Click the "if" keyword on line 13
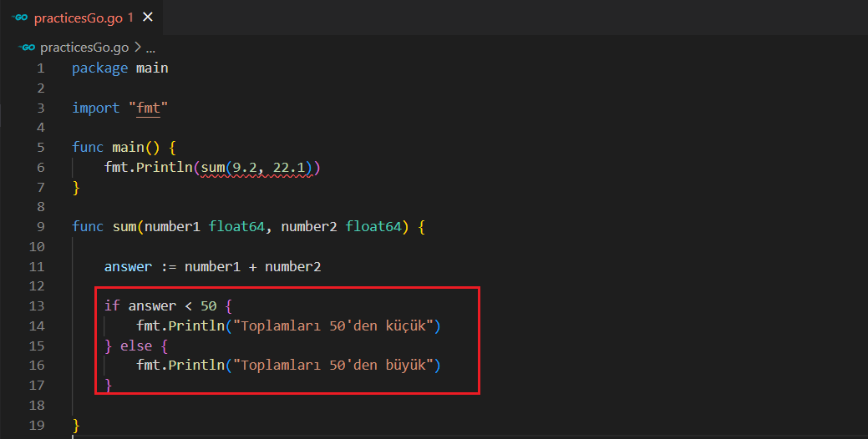This screenshot has width=868, height=439. click(x=112, y=305)
